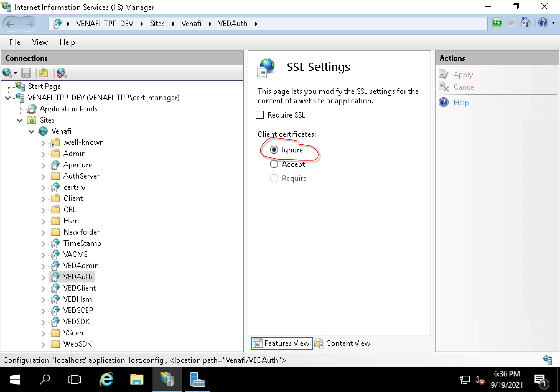Expand the AuthServer folder
This screenshot has width=560, height=392.
point(43,177)
